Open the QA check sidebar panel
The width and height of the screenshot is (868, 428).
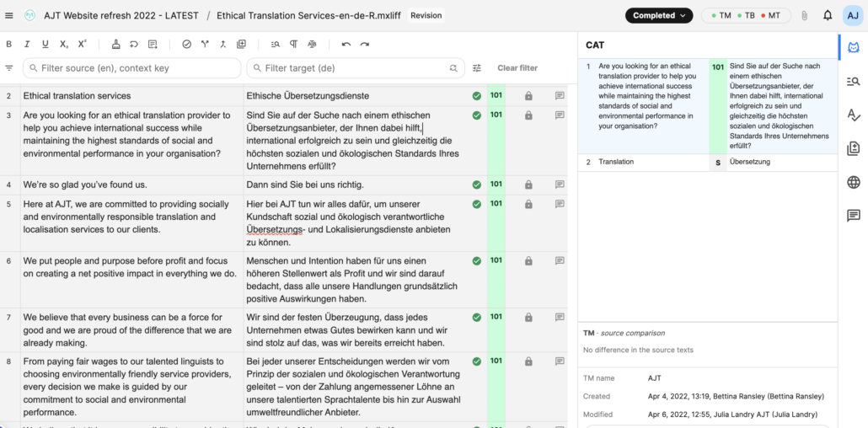pyautogui.click(x=854, y=115)
